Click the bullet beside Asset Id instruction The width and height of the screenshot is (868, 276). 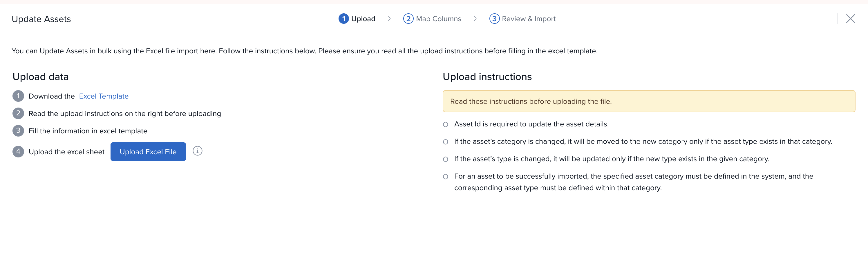(x=445, y=125)
